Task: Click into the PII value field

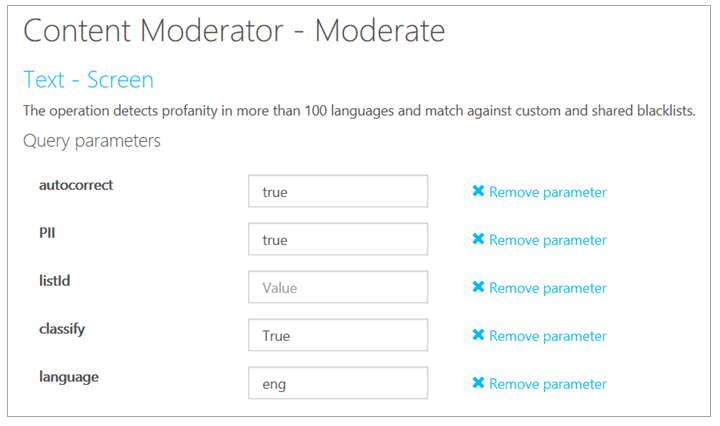Action: click(x=338, y=239)
